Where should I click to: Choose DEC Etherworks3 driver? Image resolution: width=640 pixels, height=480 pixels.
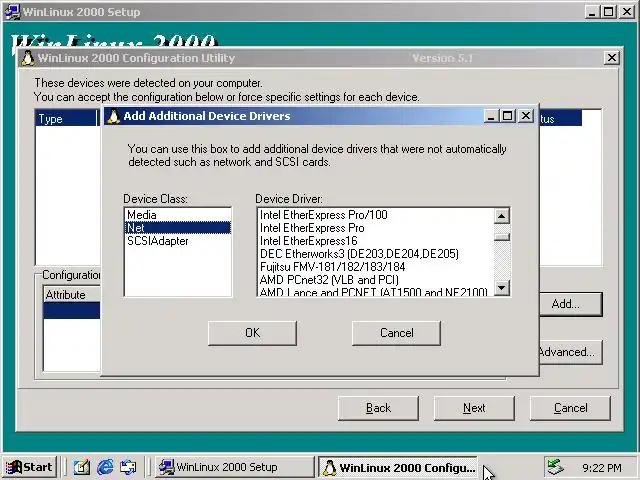tap(376, 254)
